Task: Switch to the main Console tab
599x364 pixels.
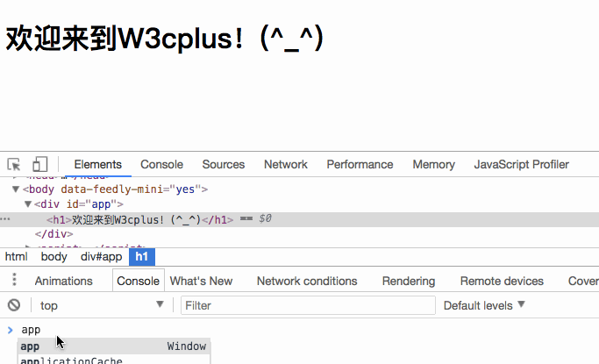Action: 161,165
